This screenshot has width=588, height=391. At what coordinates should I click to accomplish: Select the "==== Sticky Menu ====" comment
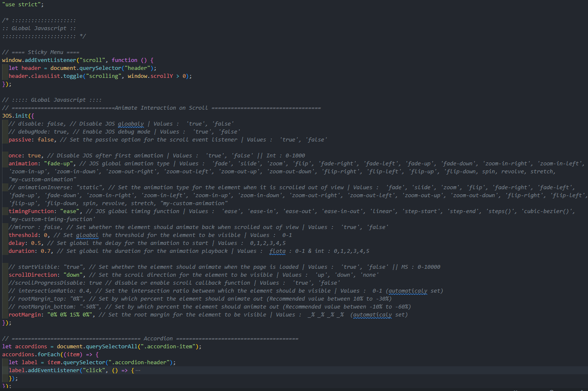[41, 52]
